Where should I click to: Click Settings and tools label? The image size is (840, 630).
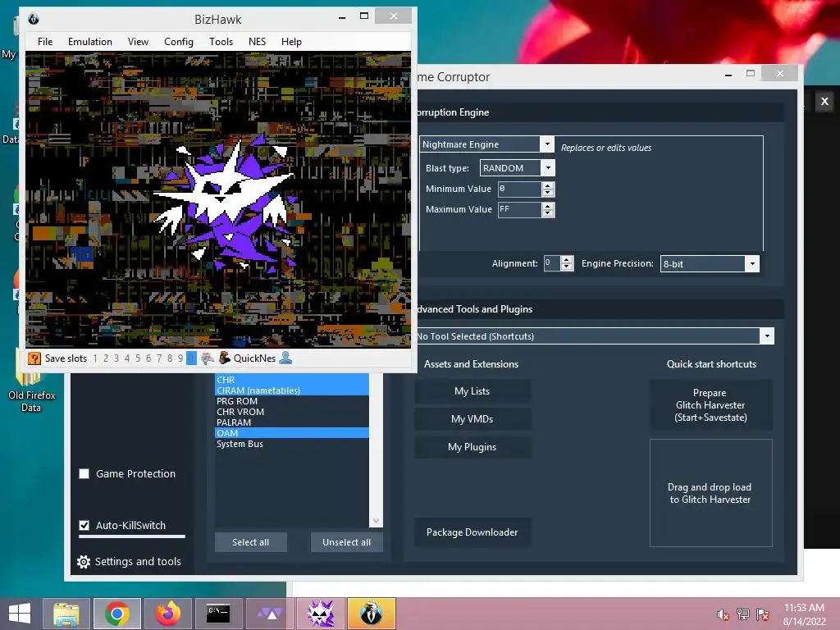pyautogui.click(x=138, y=561)
